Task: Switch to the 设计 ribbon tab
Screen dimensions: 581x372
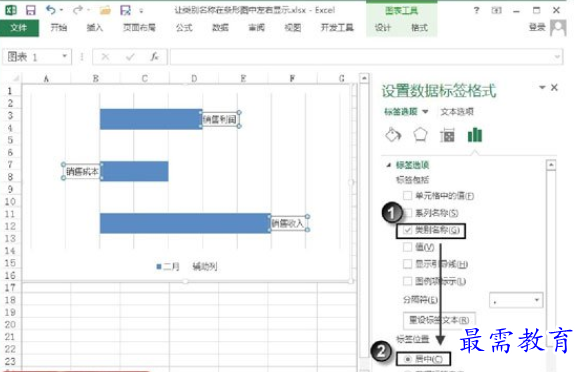Action: pyautogui.click(x=383, y=28)
